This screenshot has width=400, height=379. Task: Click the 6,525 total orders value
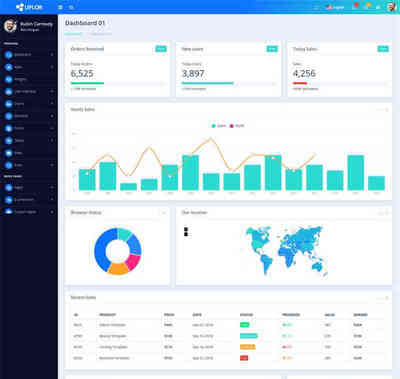coord(82,74)
